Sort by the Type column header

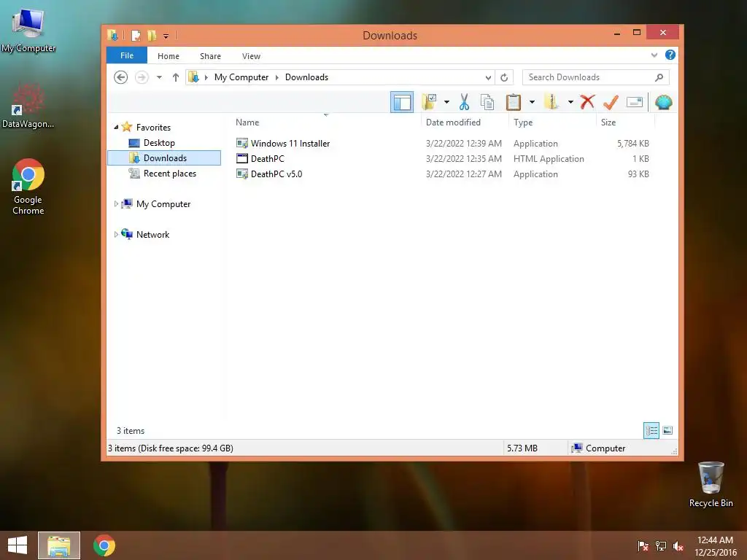(x=523, y=122)
